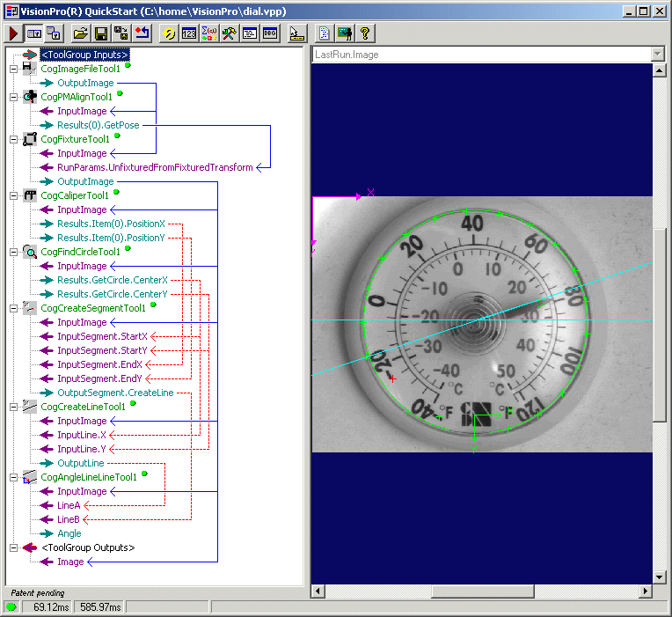Click the Save As double-floppy icon

tap(121, 33)
